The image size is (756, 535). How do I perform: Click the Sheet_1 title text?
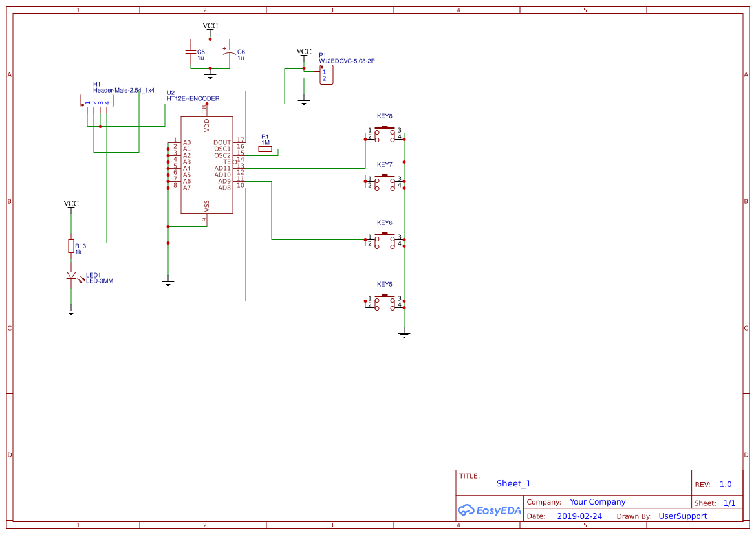513,483
